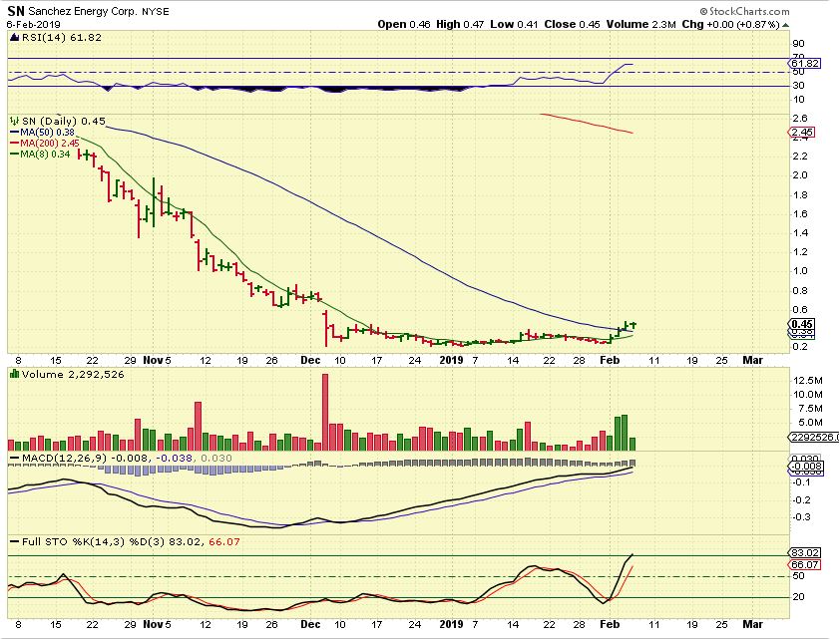
Task: Click the Open 0.46 value in header
Action: tap(404, 24)
